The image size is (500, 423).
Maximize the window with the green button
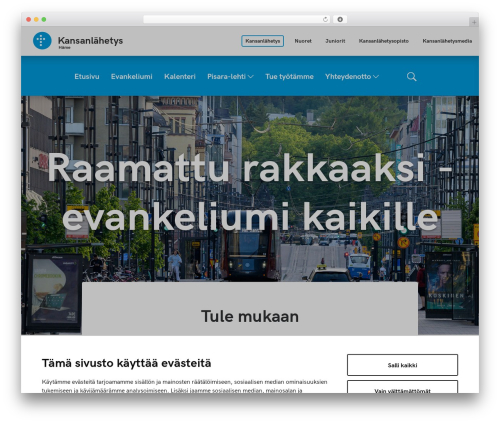pyautogui.click(x=44, y=19)
